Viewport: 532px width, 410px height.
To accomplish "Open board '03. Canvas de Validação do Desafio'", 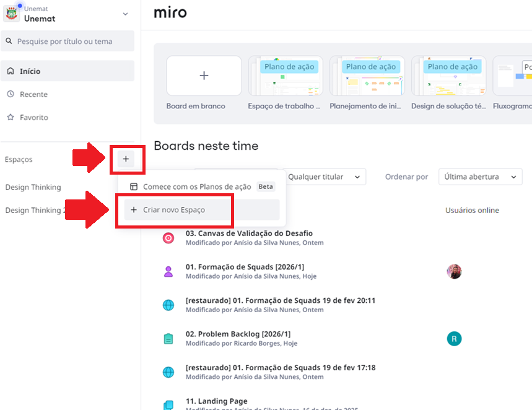I will 249,233.
